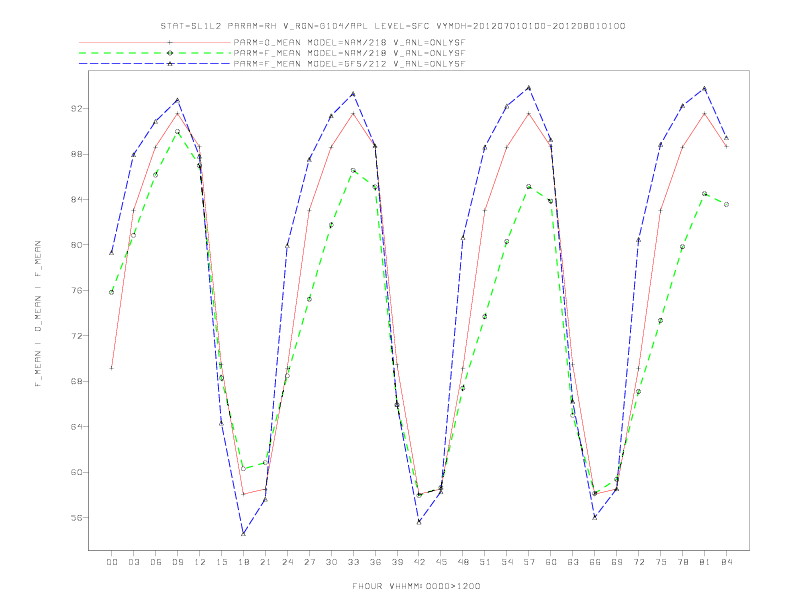Click forecast hour 21 on x-axis
Viewport: 792px width, 612px height.
coord(265,562)
